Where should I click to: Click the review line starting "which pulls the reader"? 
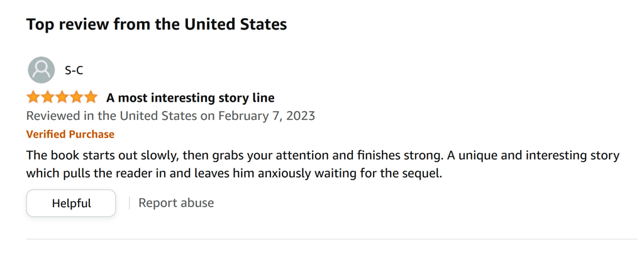[x=234, y=173]
